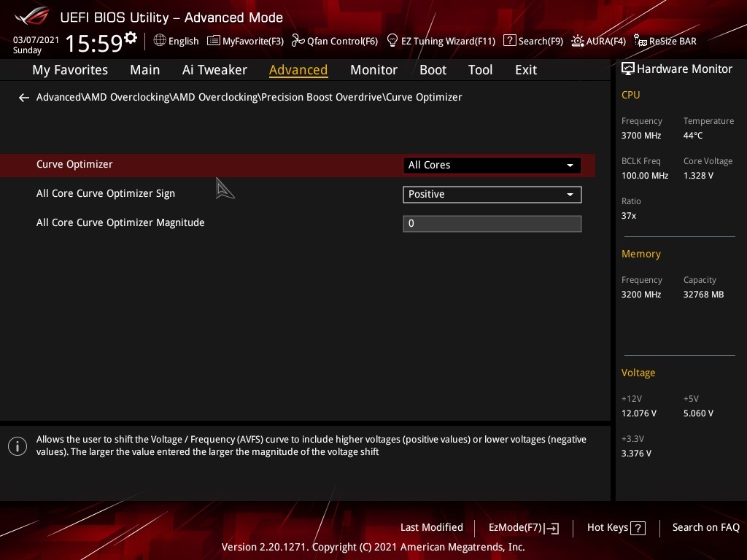The image size is (747, 560).
Task: Click the Hardware Monitor display icon
Action: (x=628, y=69)
